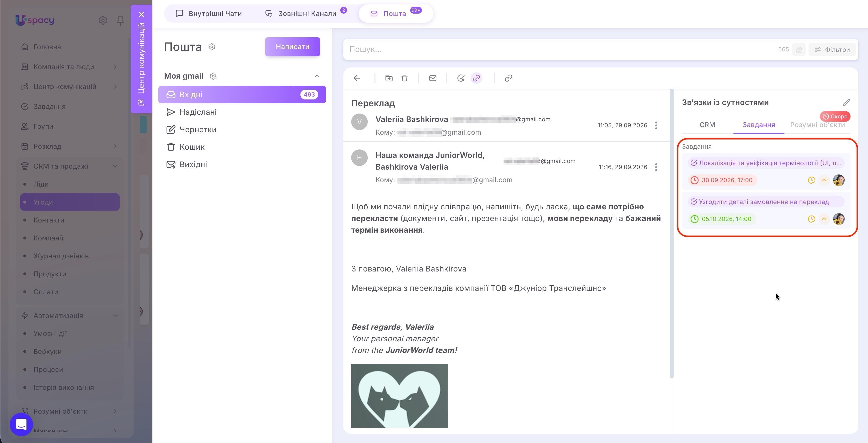Edit entity links with pencil icon
Viewport: 868px width, 443px height.
coord(846,102)
